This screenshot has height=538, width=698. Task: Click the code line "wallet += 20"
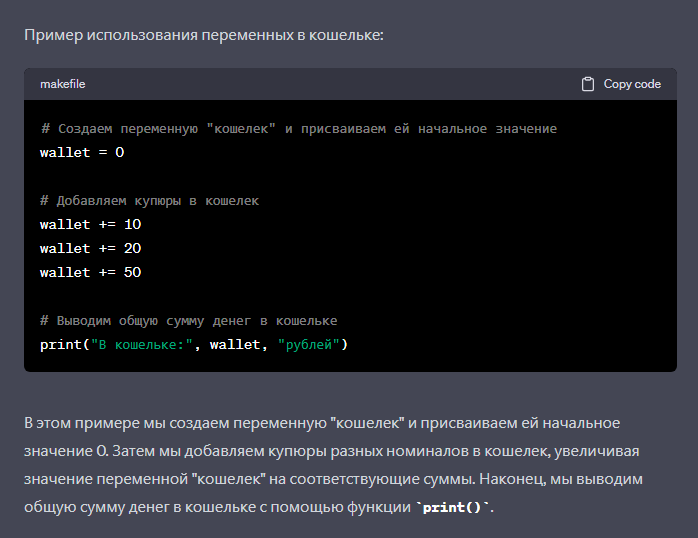click(90, 248)
